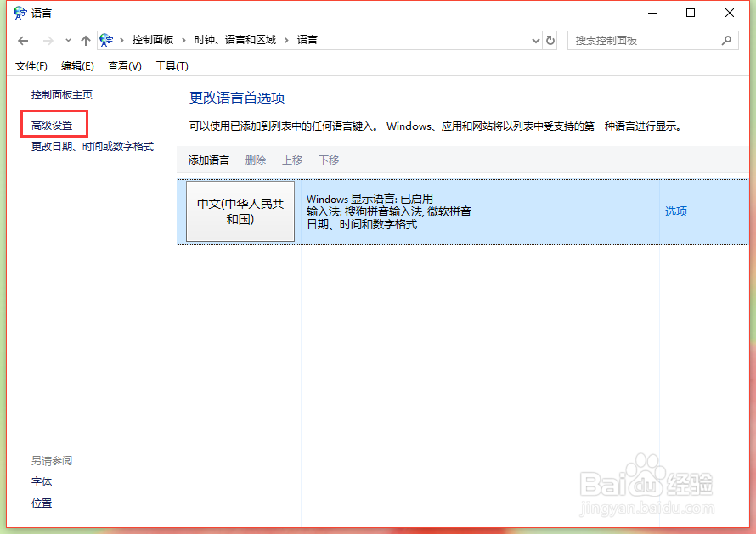Open the address bar history dropdown
Screen dimensions: 756x534
pos(535,39)
